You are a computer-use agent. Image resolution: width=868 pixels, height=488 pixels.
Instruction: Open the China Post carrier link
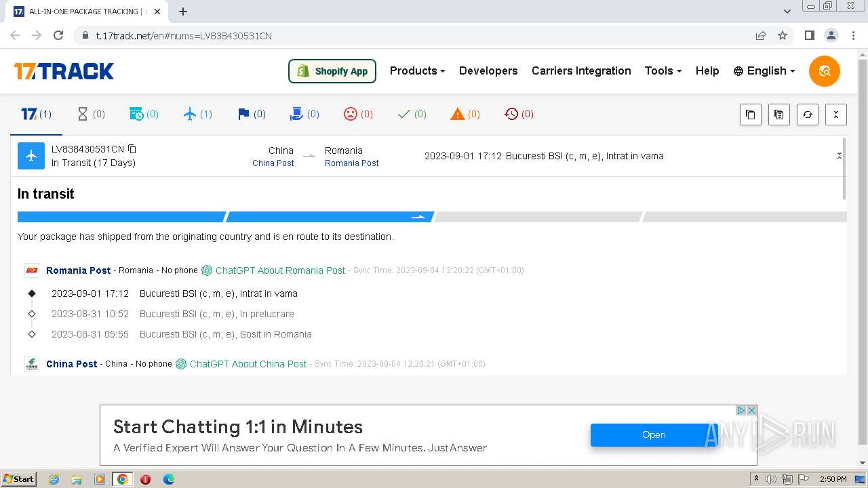(x=273, y=163)
